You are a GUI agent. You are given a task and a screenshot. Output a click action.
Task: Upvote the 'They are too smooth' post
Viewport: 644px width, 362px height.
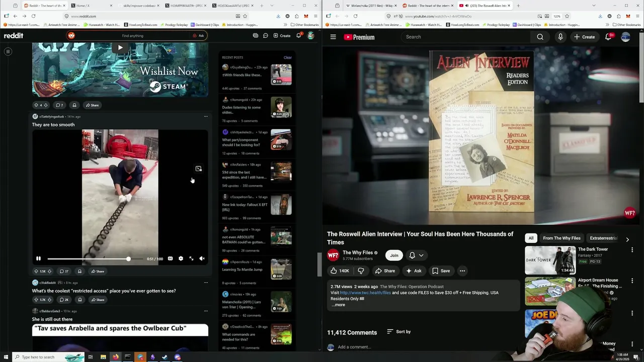[36, 271]
